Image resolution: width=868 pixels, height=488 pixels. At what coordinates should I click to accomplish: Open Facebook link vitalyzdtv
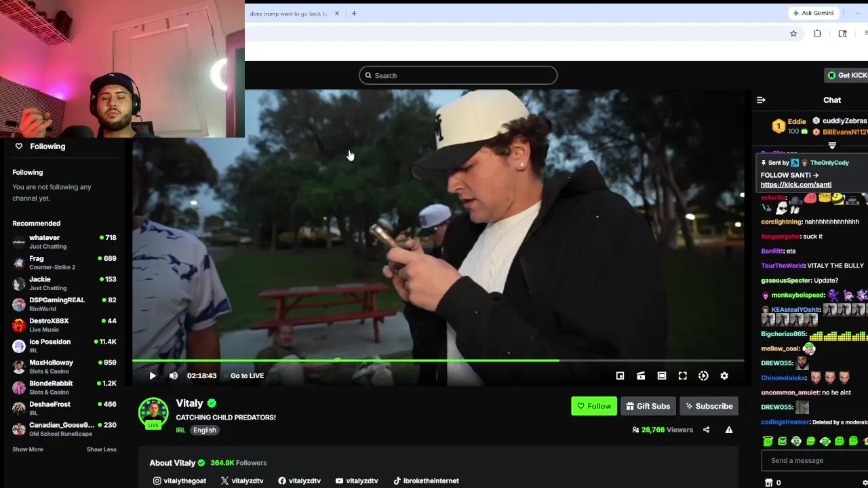(x=299, y=481)
